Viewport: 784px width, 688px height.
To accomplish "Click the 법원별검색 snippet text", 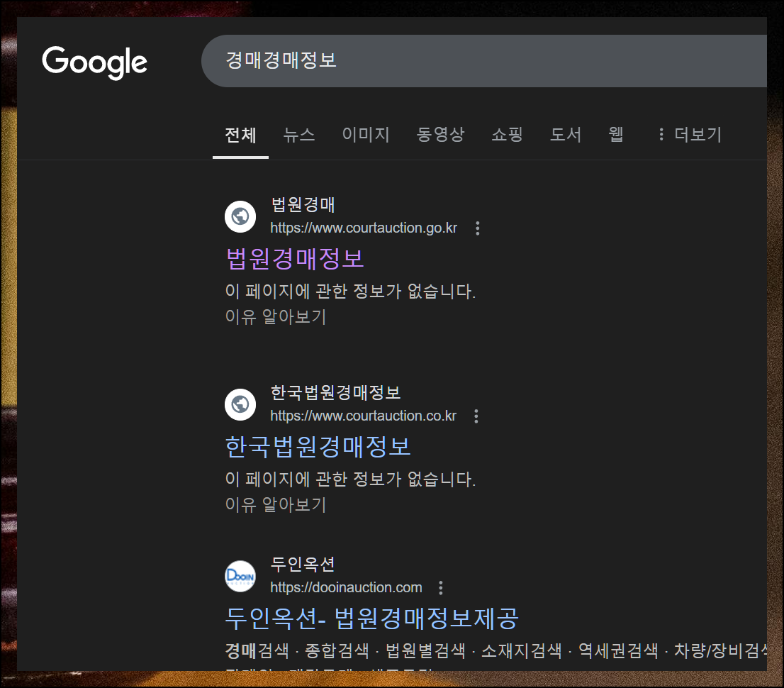I will coord(425,650).
